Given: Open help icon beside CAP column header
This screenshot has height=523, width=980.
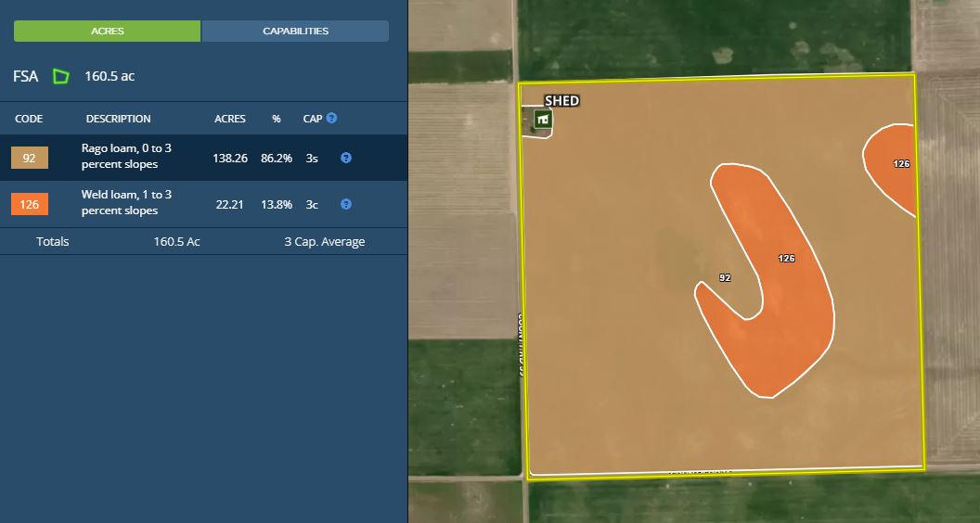Looking at the screenshot, I should point(331,119).
